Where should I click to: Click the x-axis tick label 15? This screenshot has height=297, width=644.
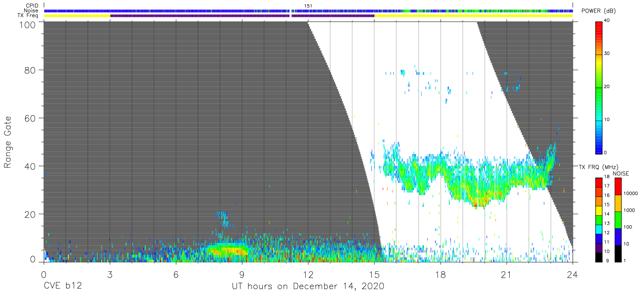tap(374, 274)
